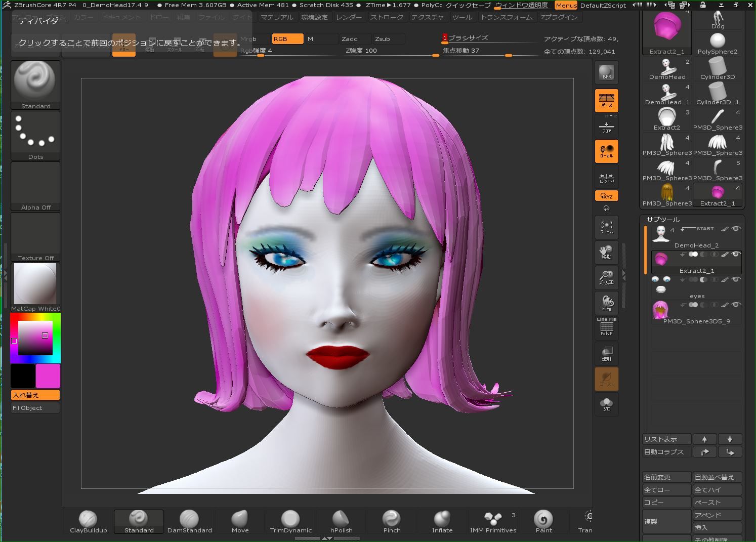This screenshot has height=542, width=756.
Task: Toggle solo (ソロ) mode
Action: pos(607,404)
